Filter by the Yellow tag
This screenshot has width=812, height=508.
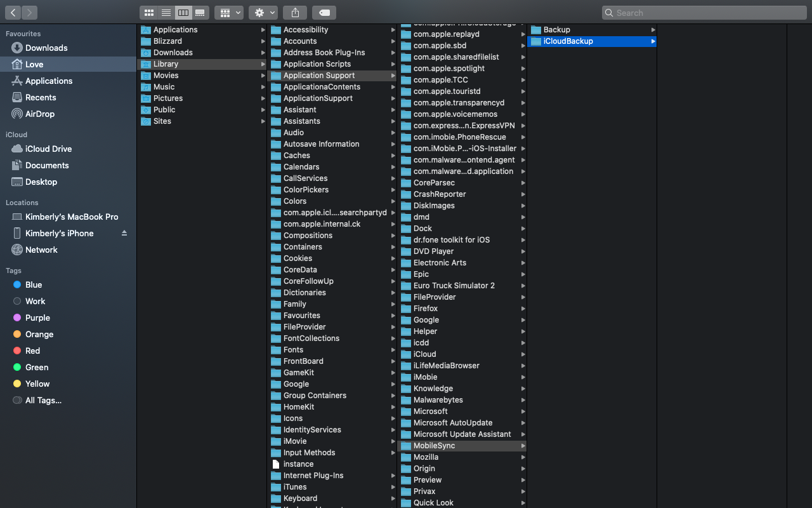(x=68, y=384)
